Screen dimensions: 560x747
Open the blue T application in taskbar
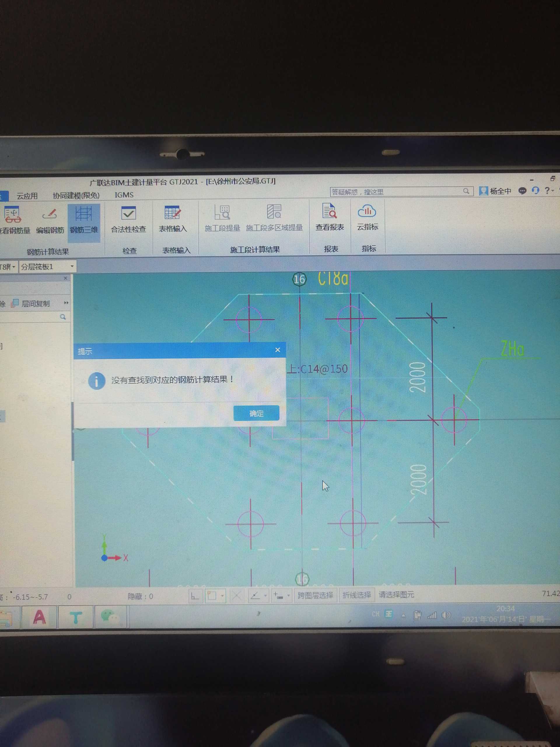(76, 618)
